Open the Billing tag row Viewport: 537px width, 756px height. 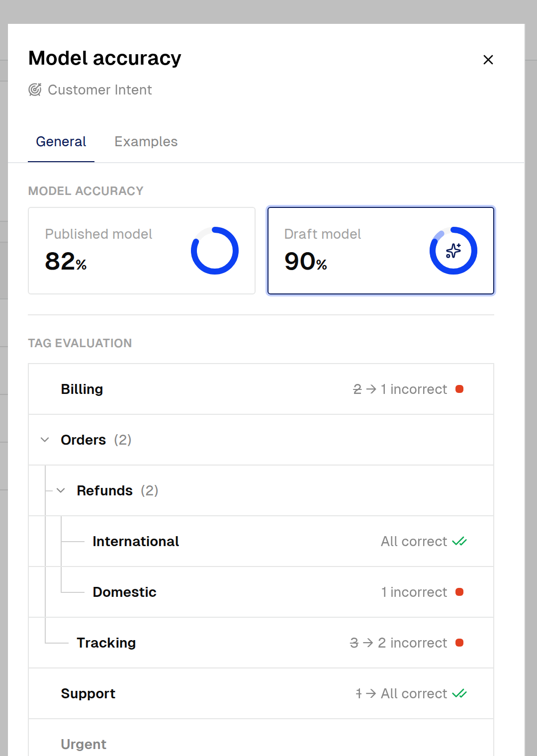(x=261, y=389)
